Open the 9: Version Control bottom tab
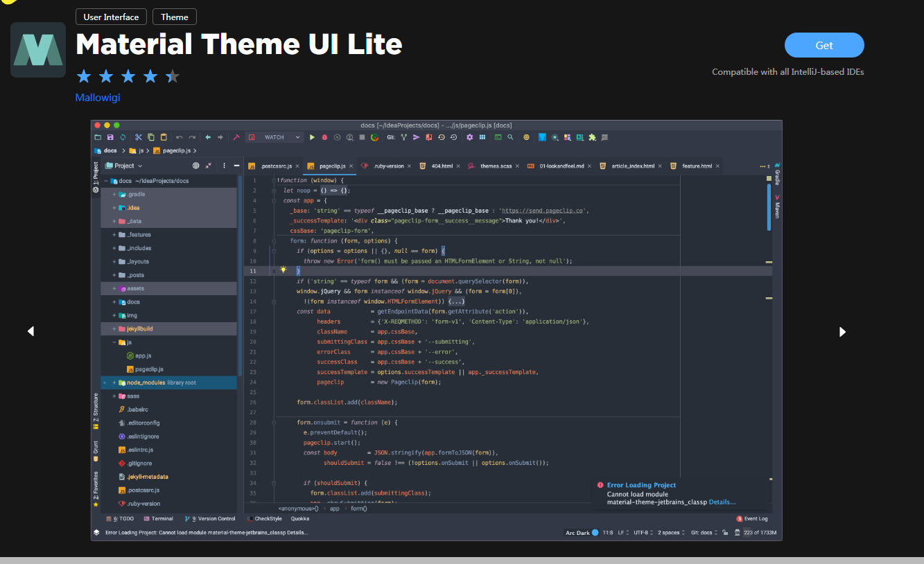The height and width of the screenshot is (564, 924). (x=209, y=518)
